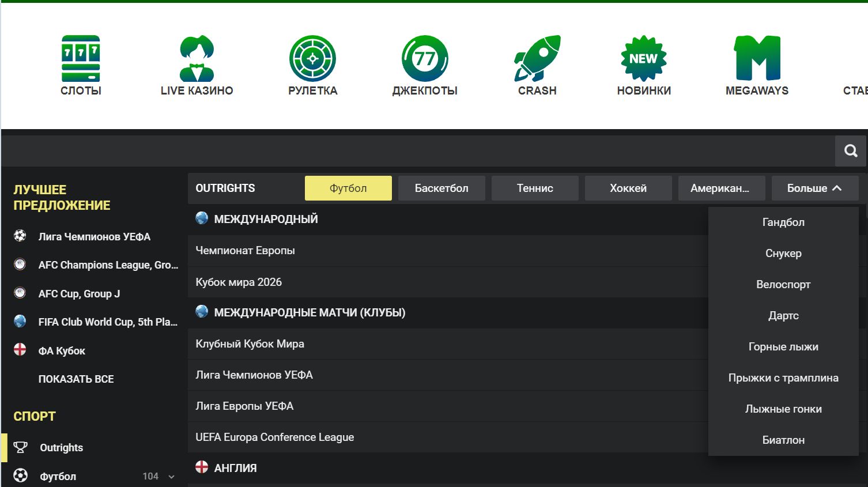Switch to the Баскетбол tab
The image size is (868, 487).
441,188
